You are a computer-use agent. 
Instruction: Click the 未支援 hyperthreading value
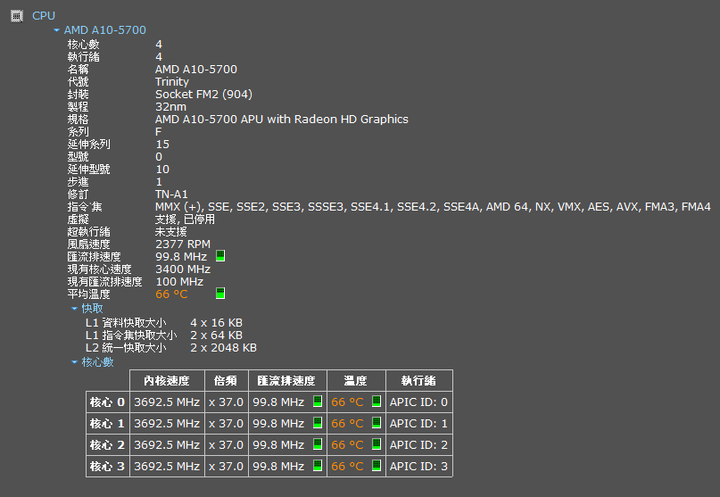pos(171,232)
